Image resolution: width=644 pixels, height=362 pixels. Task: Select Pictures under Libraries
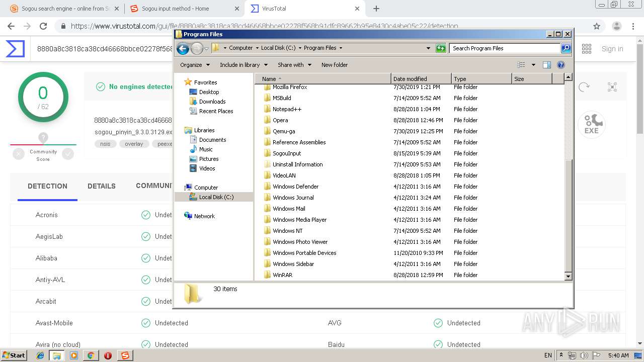click(208, 159)
